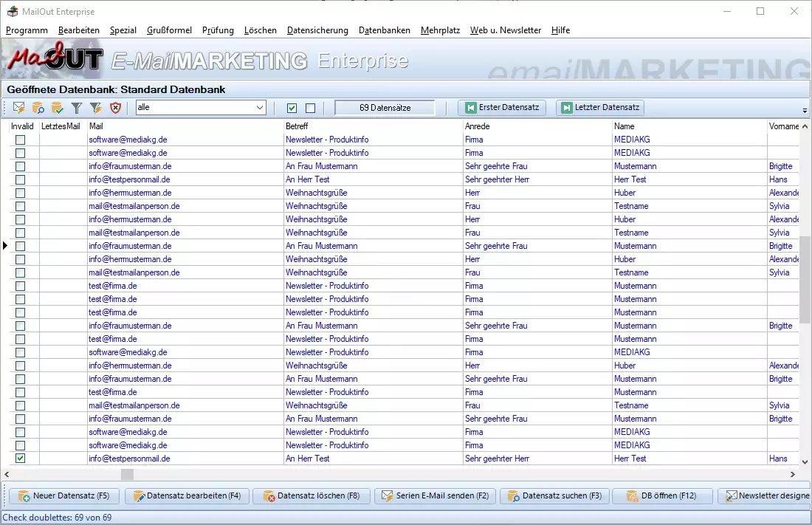Expand the toolbar overflow arrow at right
The image size is (812, 525).
point(805,111)
